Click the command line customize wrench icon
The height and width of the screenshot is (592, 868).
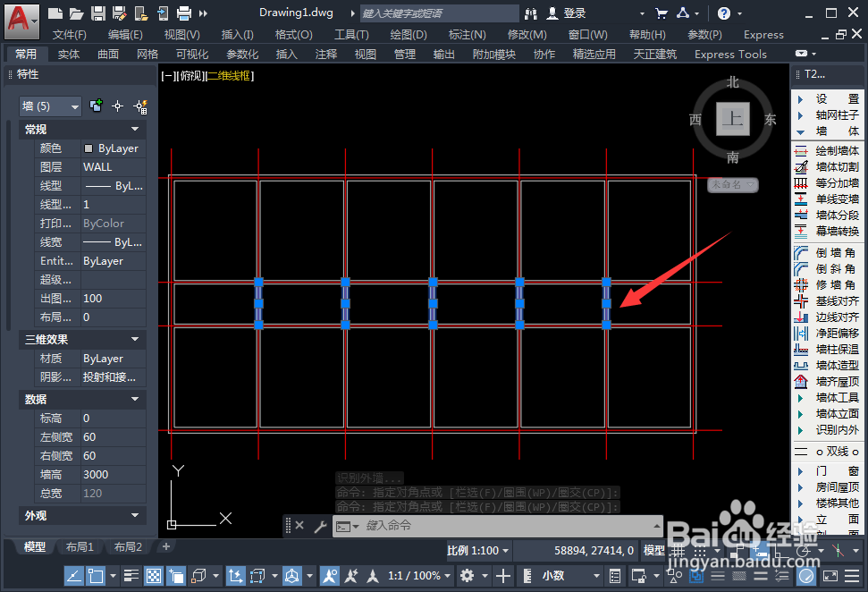click(320, 526)
